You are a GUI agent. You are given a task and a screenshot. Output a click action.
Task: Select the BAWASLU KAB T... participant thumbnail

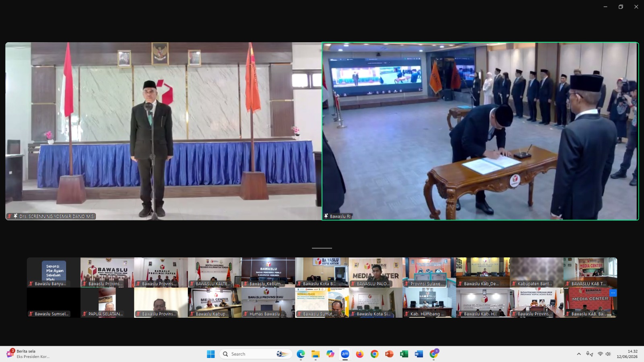(x=590, y=272)
